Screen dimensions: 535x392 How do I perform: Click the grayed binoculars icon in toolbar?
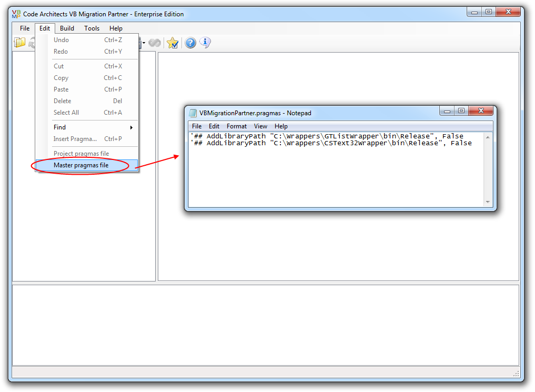pyautogui.click(x=155, y=43)
